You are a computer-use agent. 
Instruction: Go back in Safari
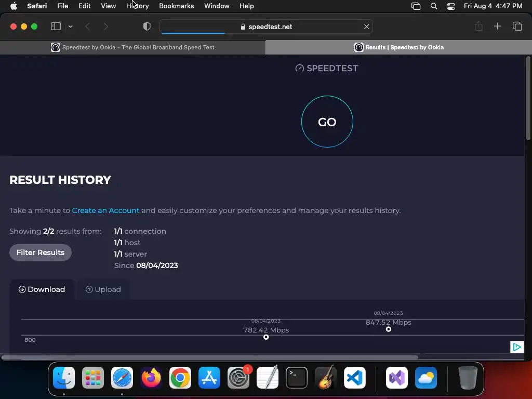(87, 26)
